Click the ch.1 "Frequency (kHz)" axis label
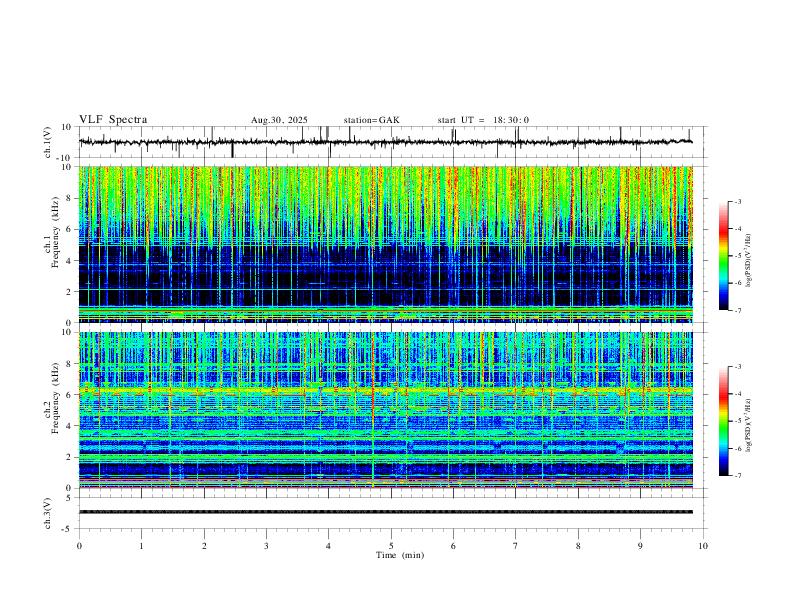This screenshot has height=612, width=792. [x=55, y=233]
